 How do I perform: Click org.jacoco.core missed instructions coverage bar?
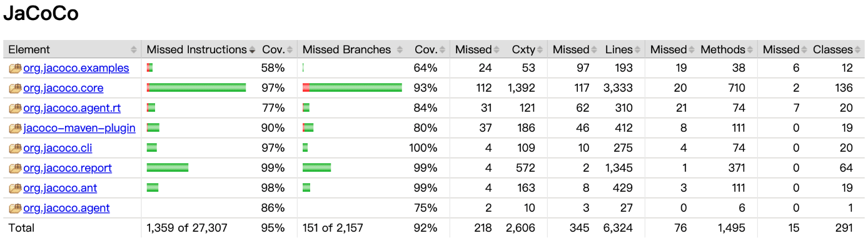(196, 88)
